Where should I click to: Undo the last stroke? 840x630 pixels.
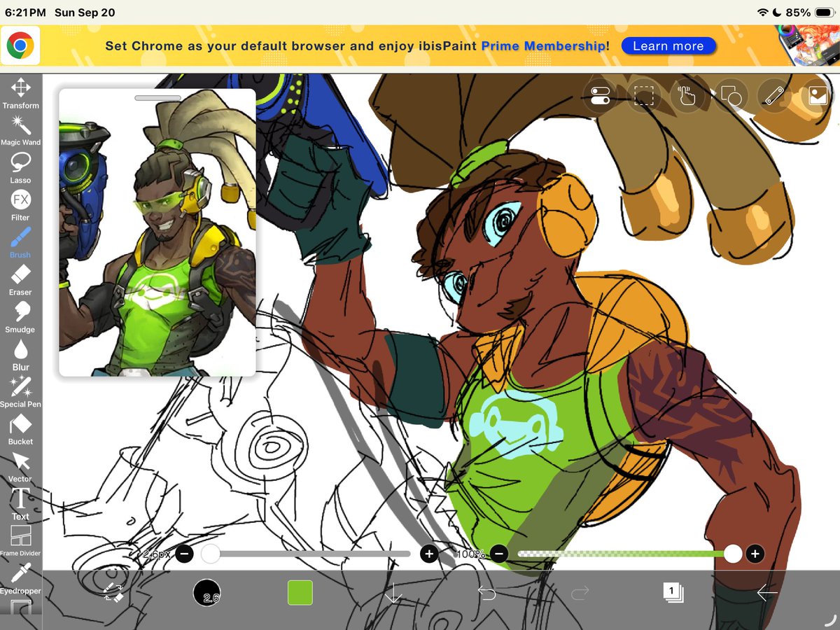point(486,594)
